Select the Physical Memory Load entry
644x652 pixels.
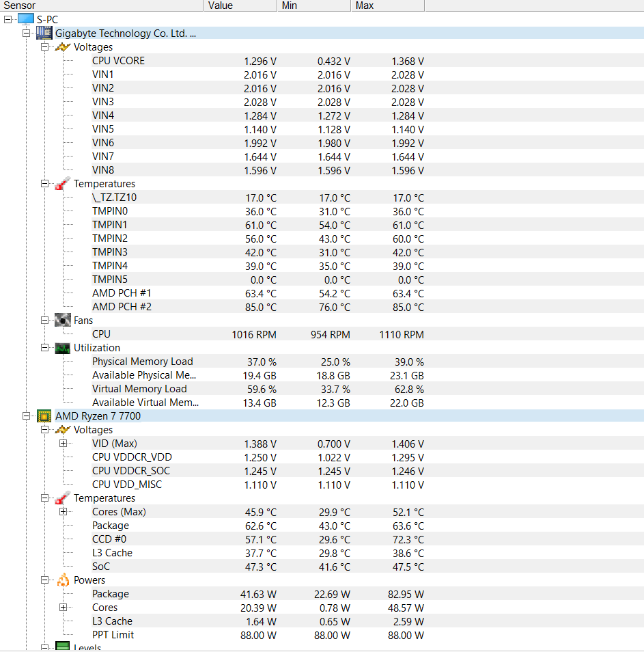click(x=142, y=361)
